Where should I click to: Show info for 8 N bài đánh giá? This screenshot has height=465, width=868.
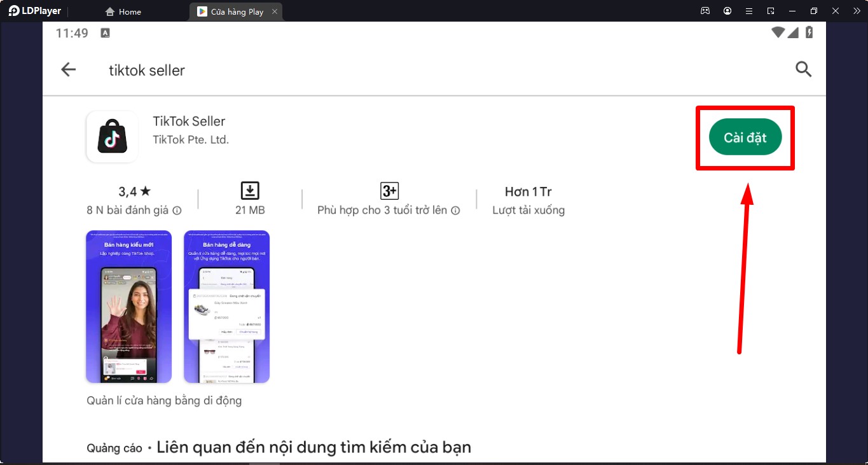177,211
